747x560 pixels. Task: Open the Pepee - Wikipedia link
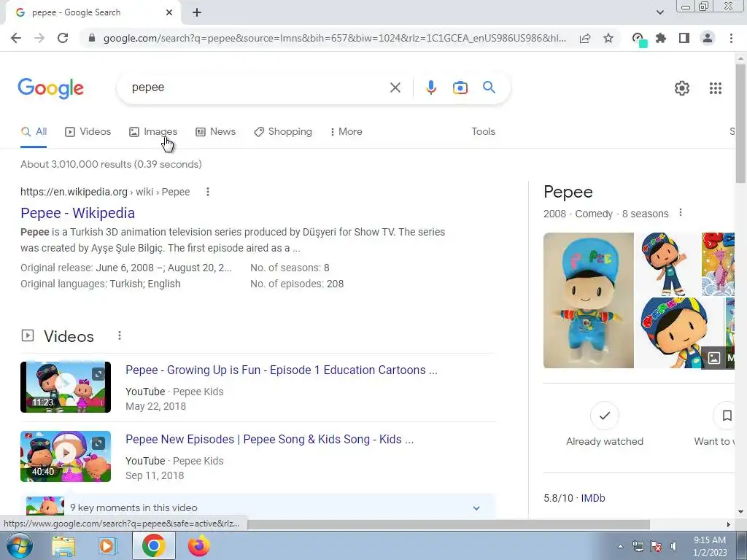click(x=77, y=214)
